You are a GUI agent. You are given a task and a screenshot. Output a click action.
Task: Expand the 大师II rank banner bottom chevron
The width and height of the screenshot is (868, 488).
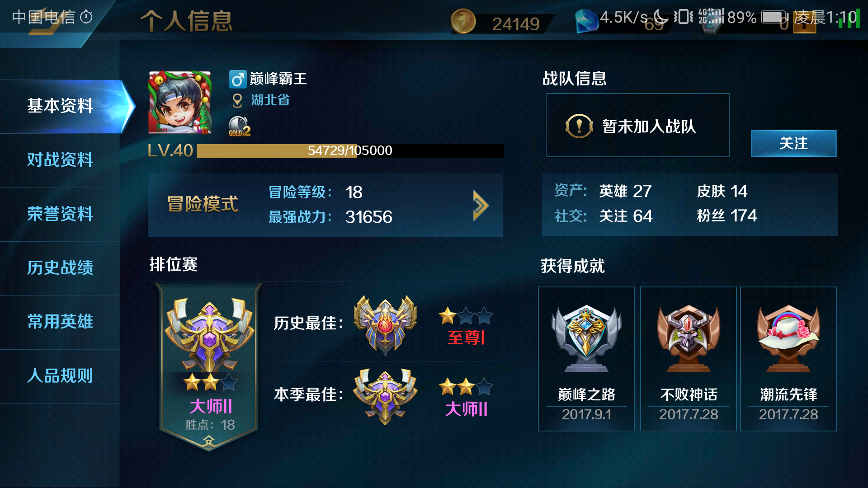[x=209, y=441]
